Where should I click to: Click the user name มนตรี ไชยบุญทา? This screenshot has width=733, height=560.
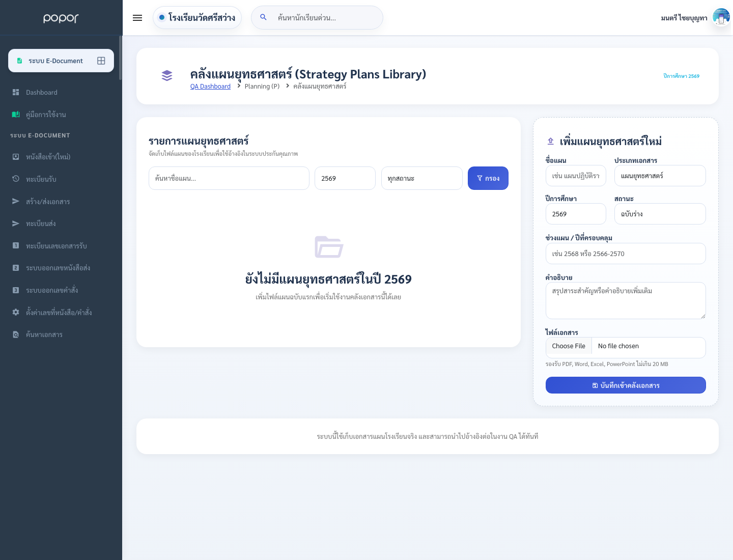(684, 18)
